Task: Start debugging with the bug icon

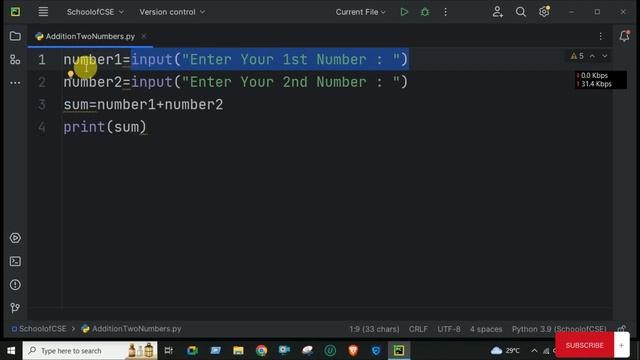Action: click(425, 12)
